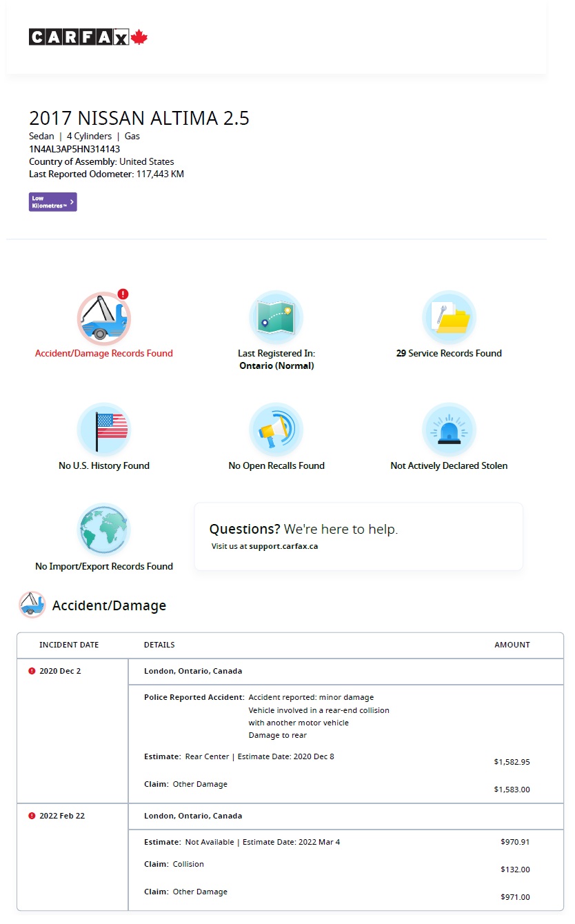Click the $1,582.95 estimate amount
This screenshot has width=575, height=924.
tap(512, 762)
